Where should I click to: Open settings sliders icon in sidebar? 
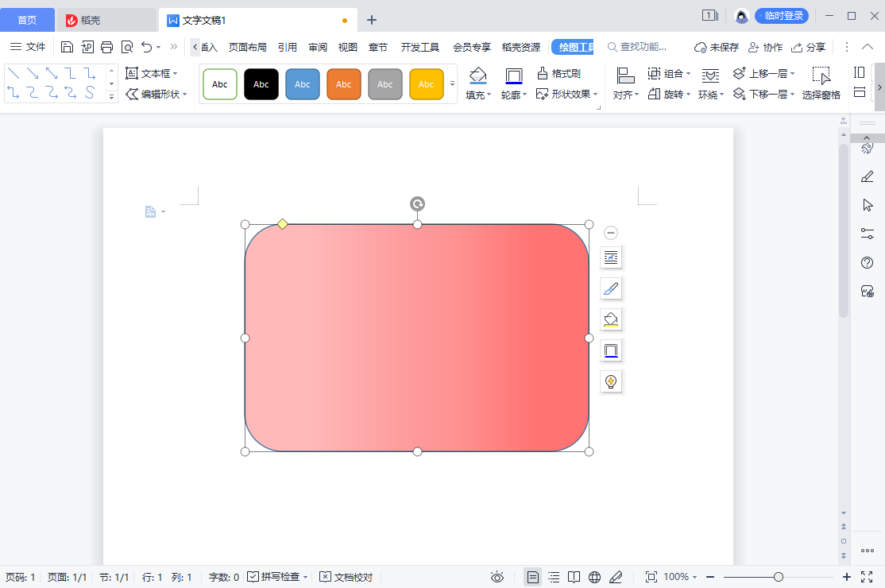[868, 233]
